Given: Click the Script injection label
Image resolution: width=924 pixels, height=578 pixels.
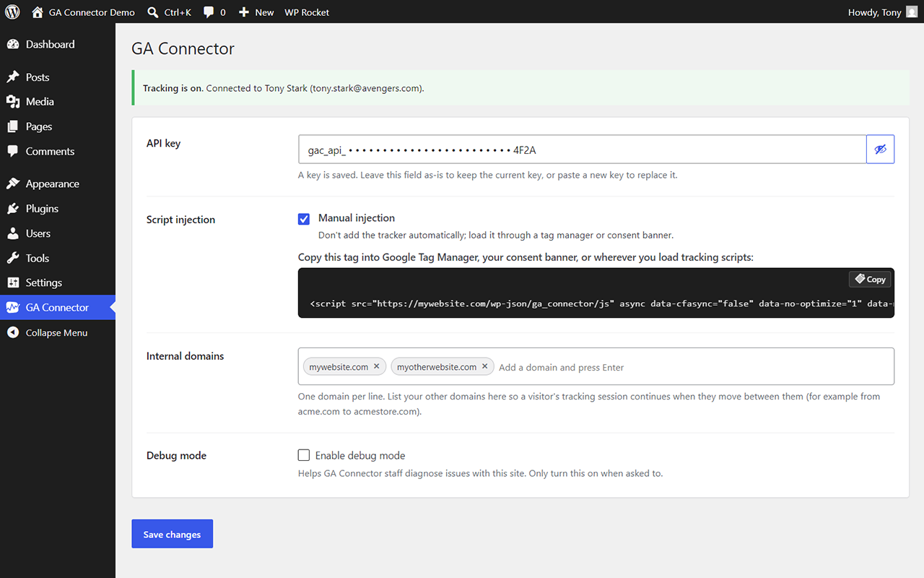Looking at the screenshot, I should 180,220.
